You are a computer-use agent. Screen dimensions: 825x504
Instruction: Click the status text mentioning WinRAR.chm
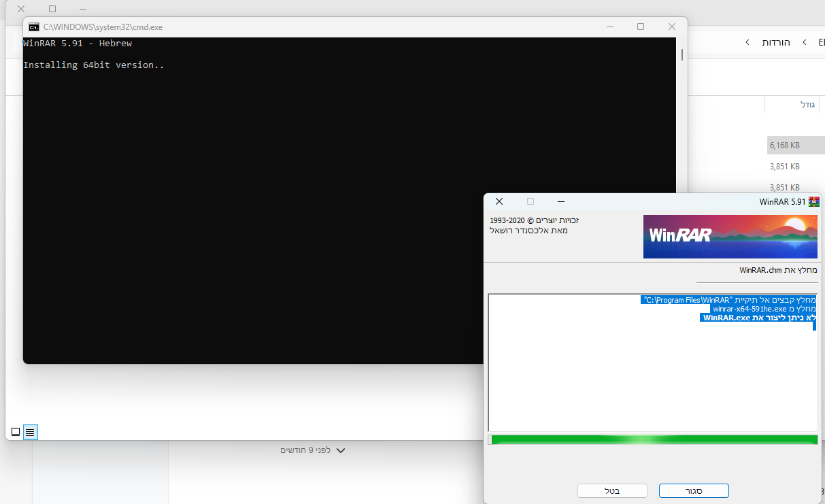(778, 270)
